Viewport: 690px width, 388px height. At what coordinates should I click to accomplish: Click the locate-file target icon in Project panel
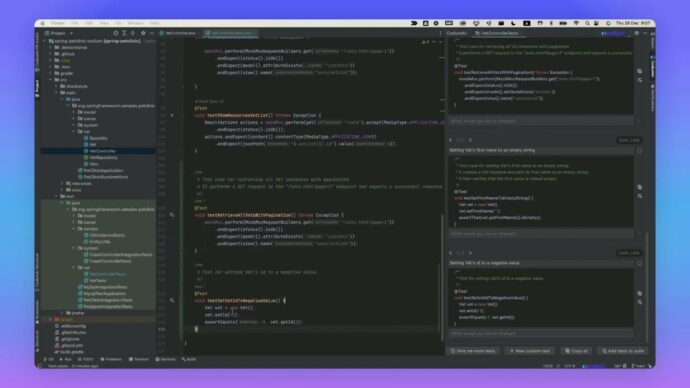point(116,33)
